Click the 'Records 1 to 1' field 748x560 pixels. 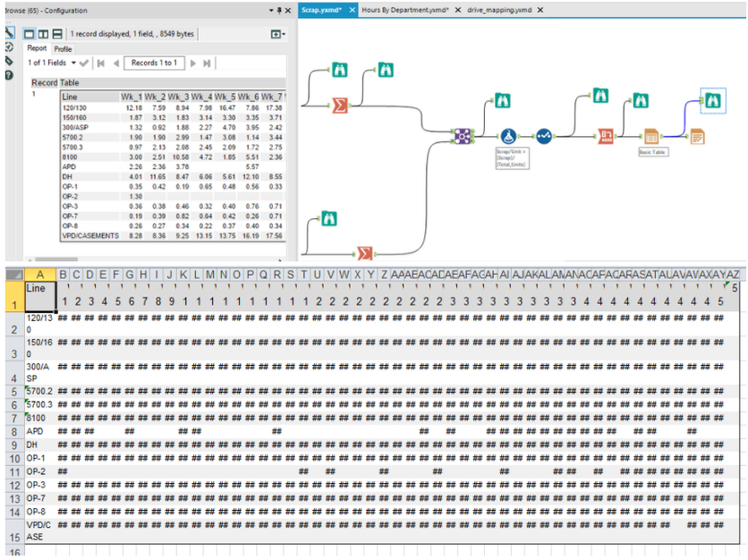click(154, 63)
